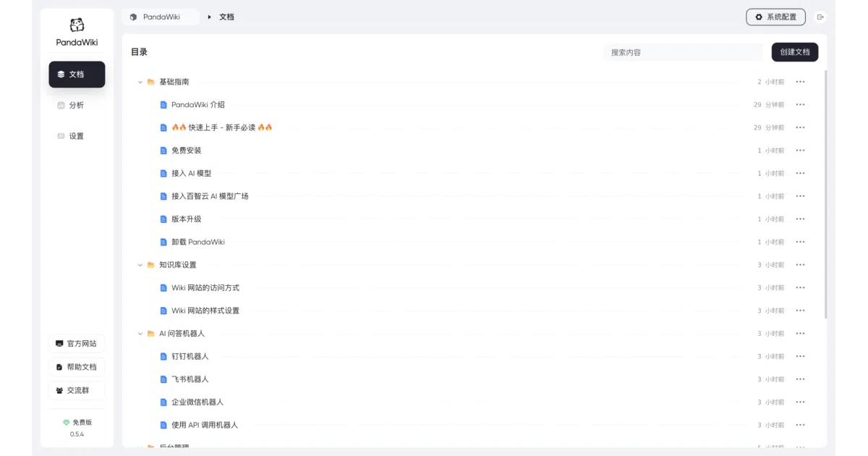Open more options for 接入 AI 模型

click(800, 174)
